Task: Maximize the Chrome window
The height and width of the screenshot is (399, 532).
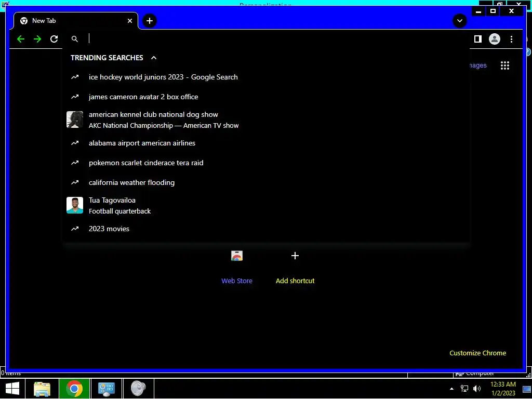Action: point(493,11)
